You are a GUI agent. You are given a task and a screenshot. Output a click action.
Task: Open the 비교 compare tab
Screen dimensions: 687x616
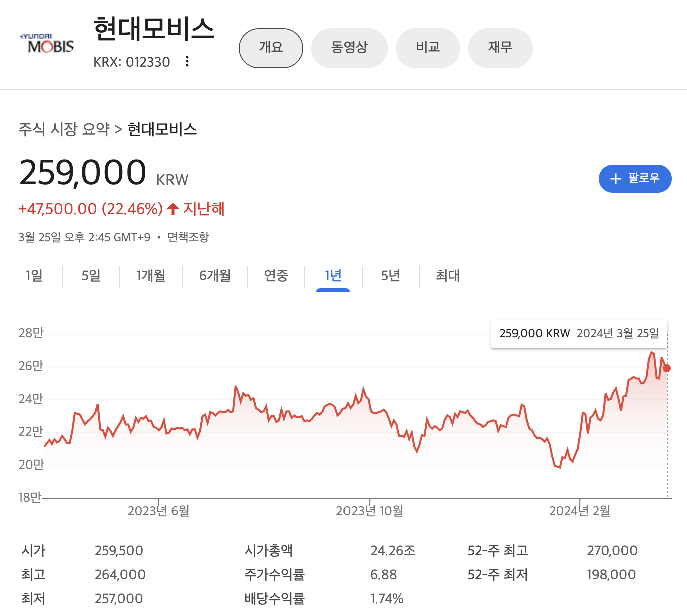pyautogui.click(x=428, y=48)
